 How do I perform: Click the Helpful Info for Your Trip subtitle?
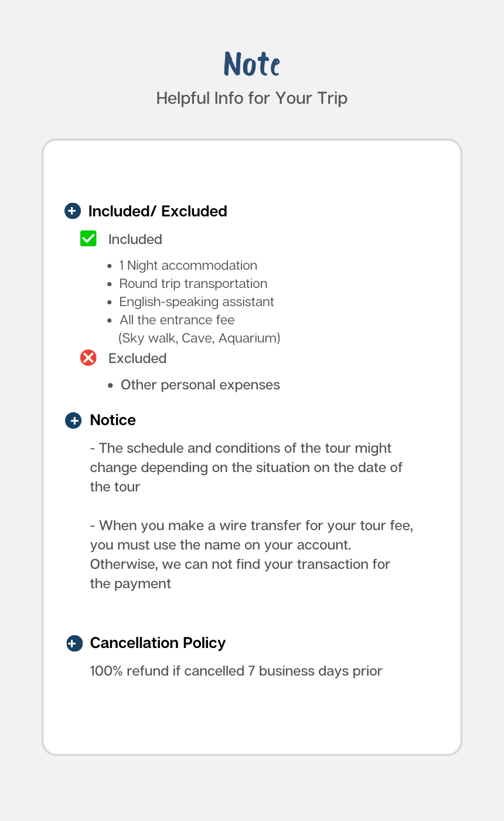coord(252,98)
